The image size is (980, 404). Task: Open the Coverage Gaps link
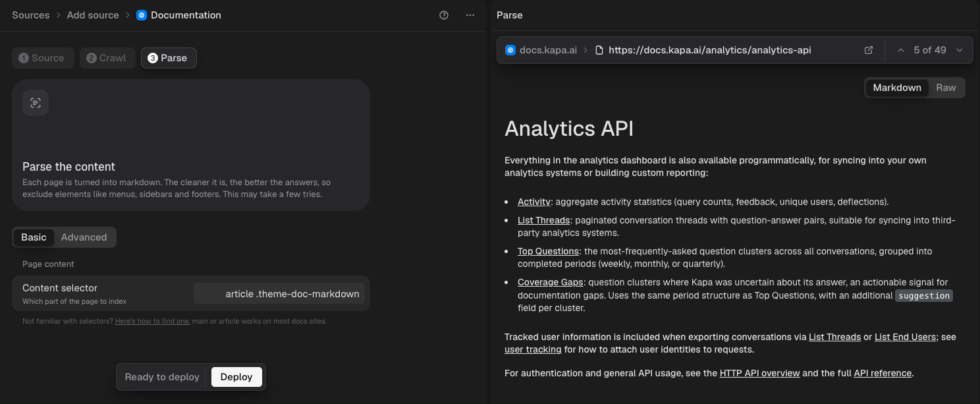pos(551,282)
